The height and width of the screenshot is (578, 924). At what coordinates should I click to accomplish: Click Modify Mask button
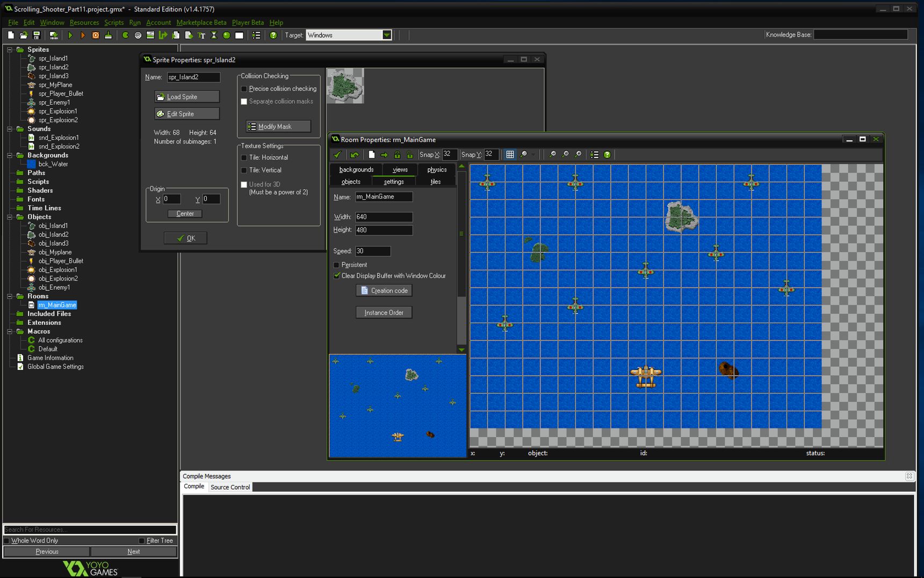(278, 126)
